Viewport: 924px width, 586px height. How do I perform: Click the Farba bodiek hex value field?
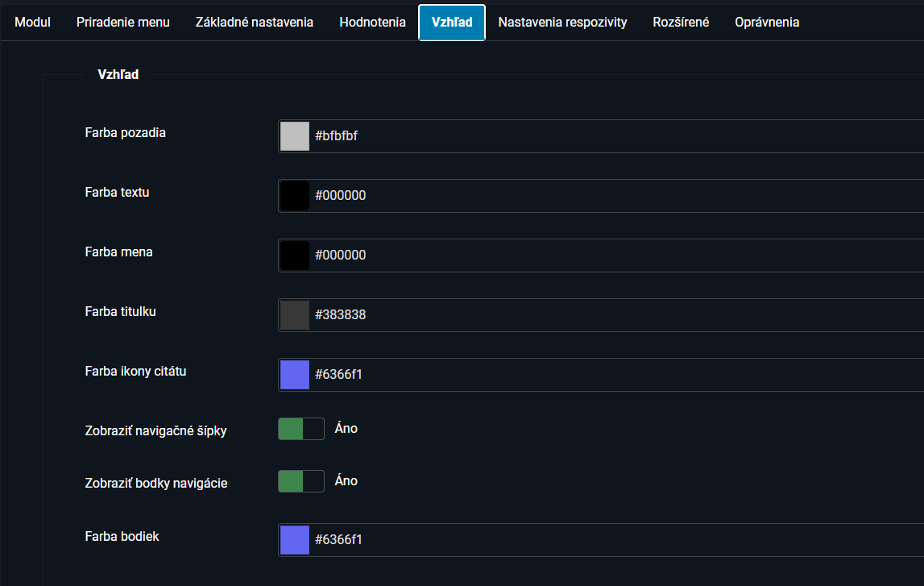click(612, 540)
